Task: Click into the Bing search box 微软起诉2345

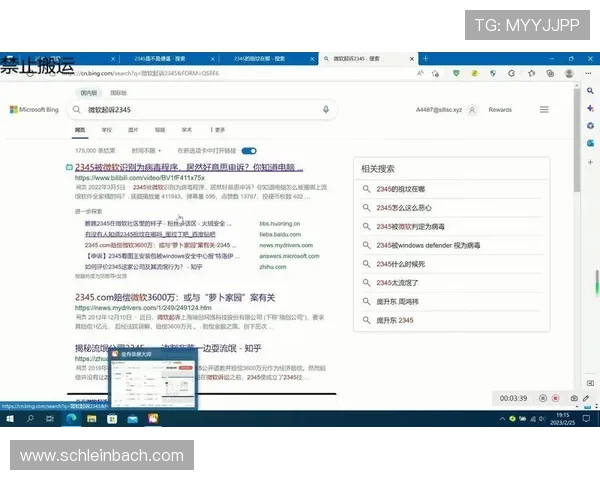Action: (x=202, y=109)
